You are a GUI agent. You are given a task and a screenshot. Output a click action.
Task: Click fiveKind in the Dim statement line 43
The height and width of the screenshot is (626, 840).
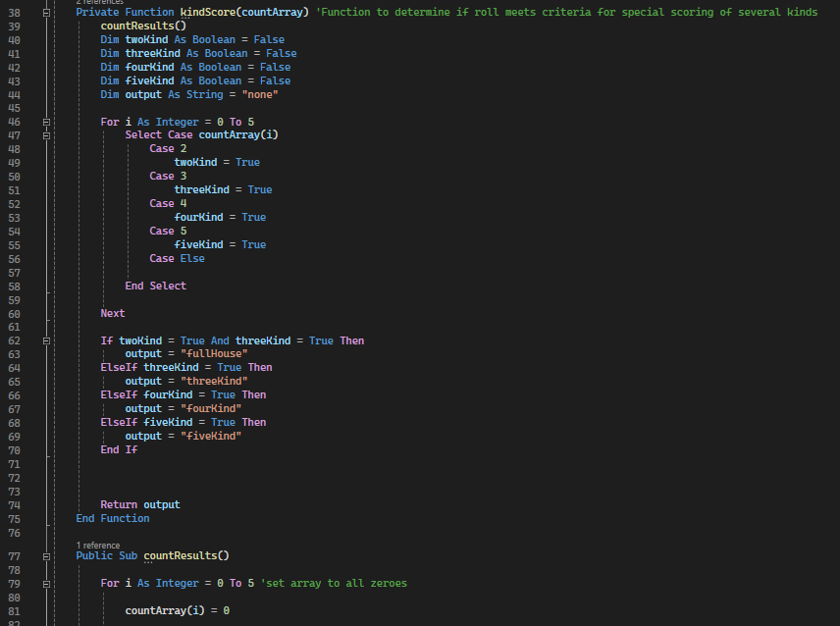[149, 80]
